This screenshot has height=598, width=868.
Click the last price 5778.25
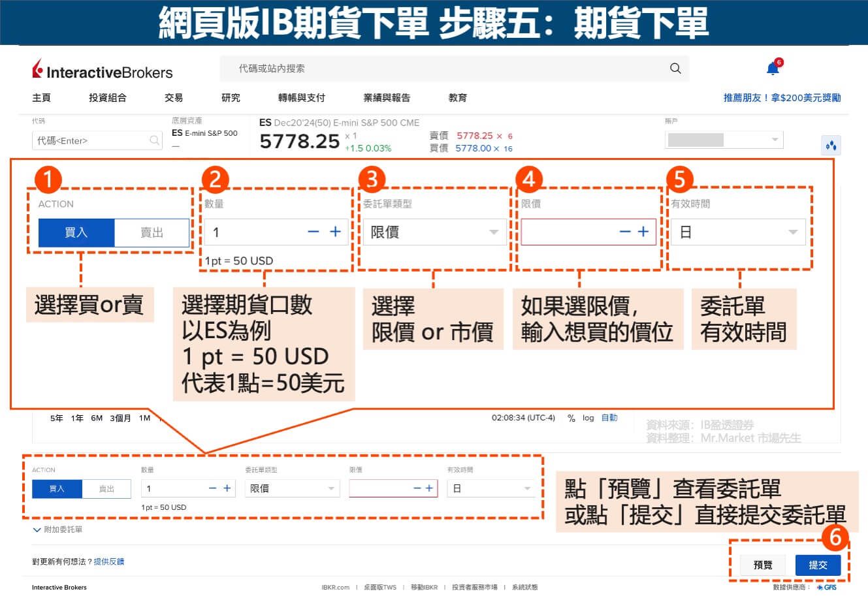[299, 141]
